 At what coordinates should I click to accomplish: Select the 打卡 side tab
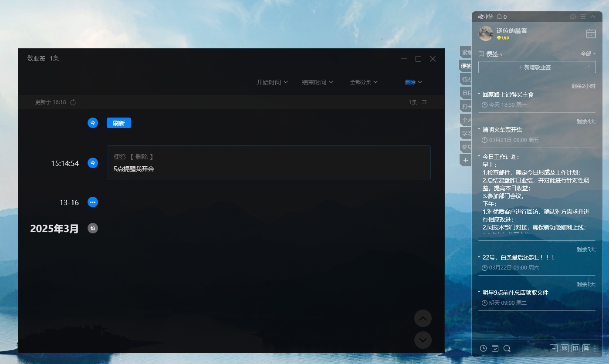(466, 106)
